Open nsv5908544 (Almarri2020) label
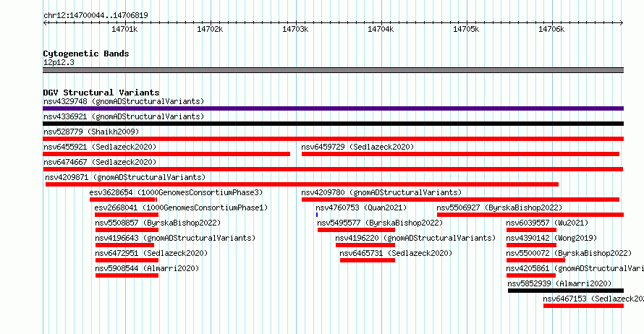The image size is (644, 334). tap(147, 268)
